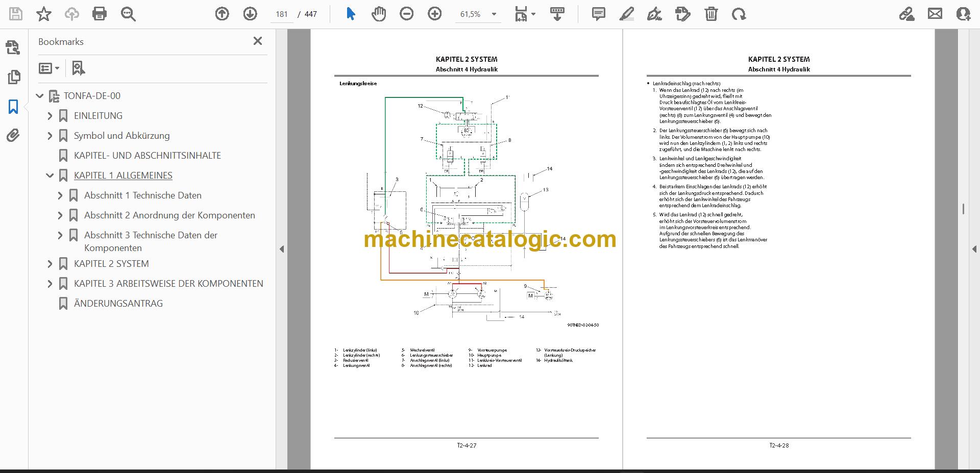Close the Bookmarks panel
This screenshot has width=980, height=473.
pos(258,41)
